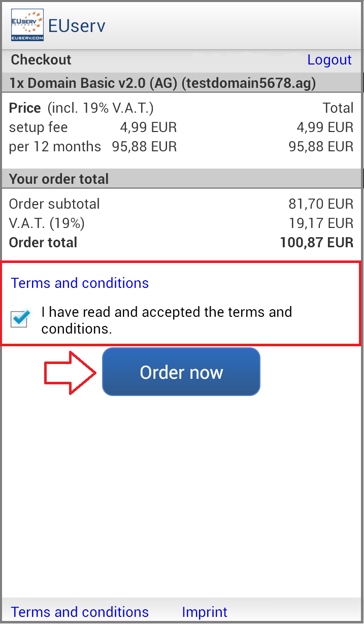Log out via the Logout link
Screen dimensions: 364x625
[329, 60]
